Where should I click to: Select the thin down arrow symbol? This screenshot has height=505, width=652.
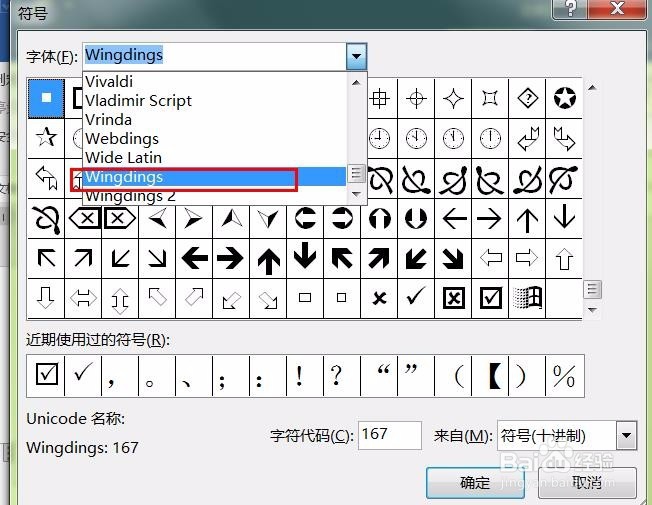(565, 217)
